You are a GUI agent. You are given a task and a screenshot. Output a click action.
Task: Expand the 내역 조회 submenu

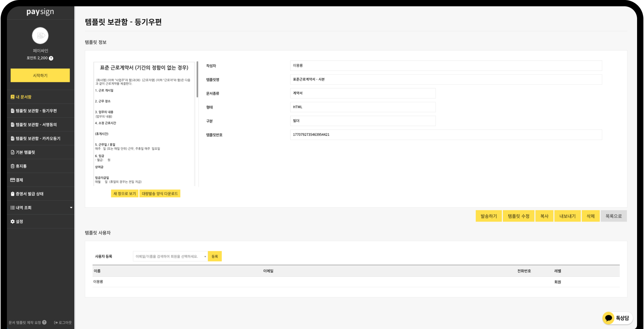71,208
